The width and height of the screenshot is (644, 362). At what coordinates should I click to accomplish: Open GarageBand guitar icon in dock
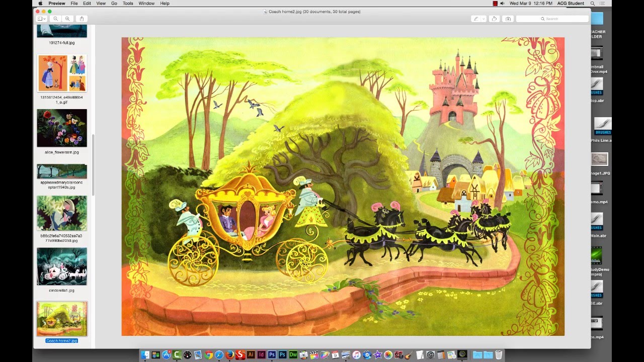tap(409, 355)
